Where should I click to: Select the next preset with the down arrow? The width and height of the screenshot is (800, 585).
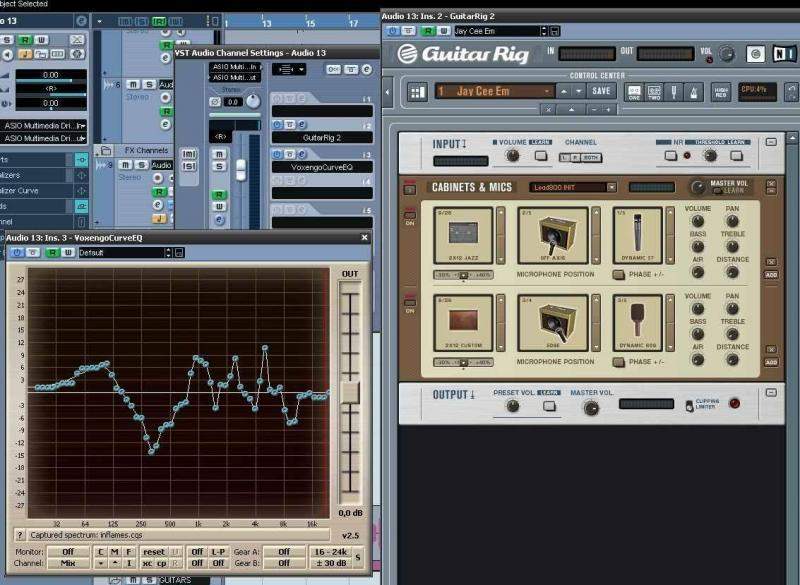[x=579, y=91]
